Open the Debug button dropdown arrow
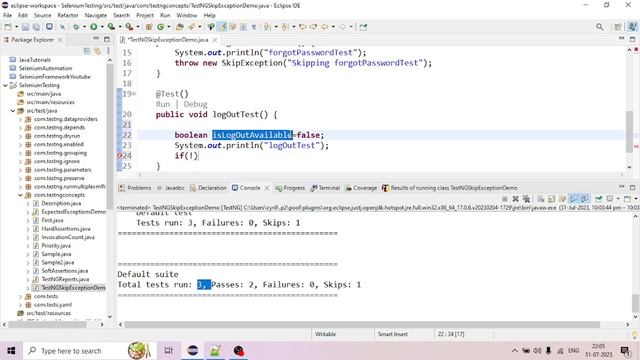Viewport: 640px width, 360px height. [x=84, y=27]
